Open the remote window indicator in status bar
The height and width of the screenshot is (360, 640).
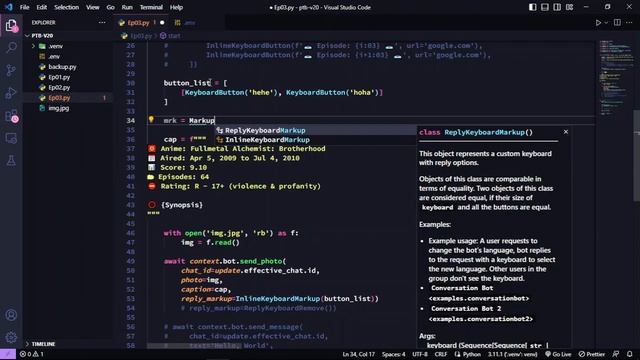click(8, 354)
